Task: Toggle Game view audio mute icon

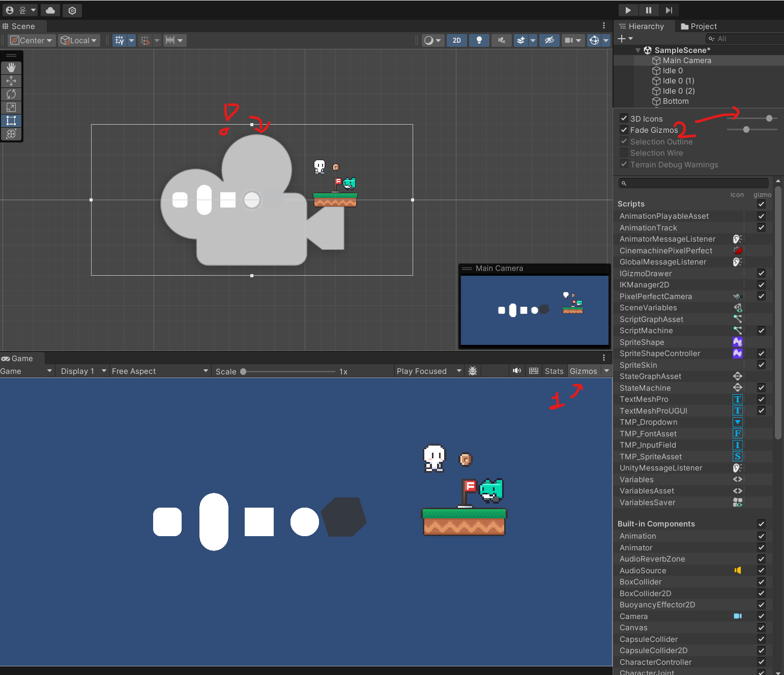Action: [x=517, y=371]
